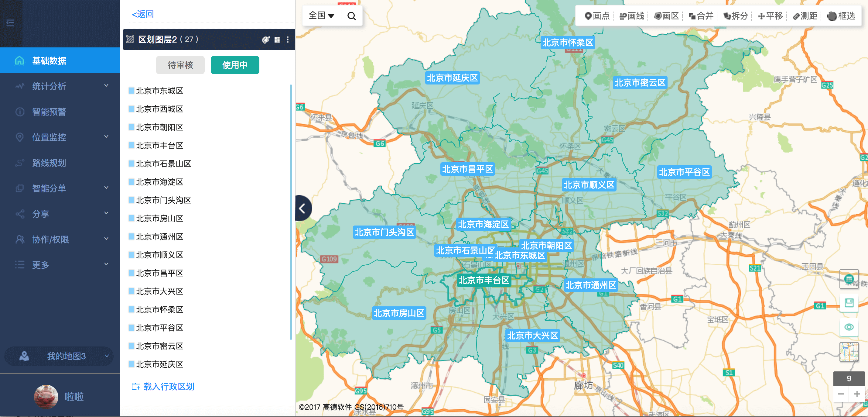Screen dimensions: 868x417
Task: Zoom in with the plus button
Action: click(x=857, y=394)
